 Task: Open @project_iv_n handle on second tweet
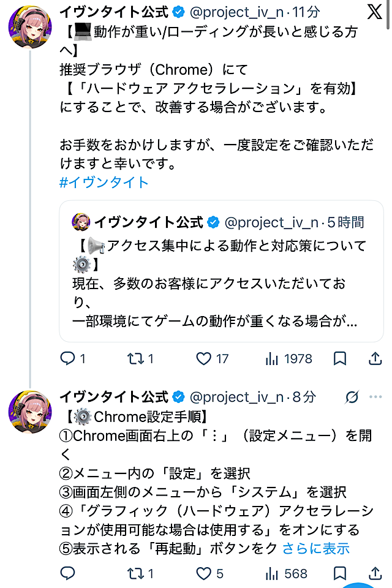[236, 397]
